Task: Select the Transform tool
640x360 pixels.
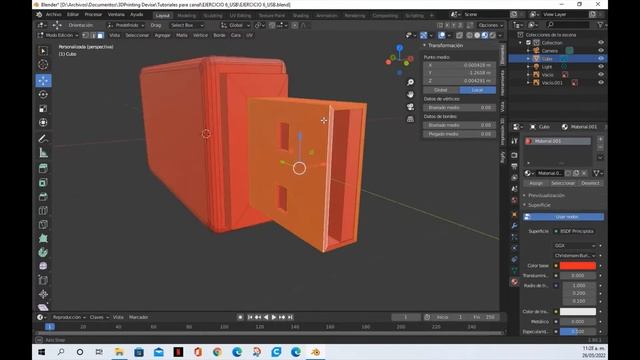Action: pyautogui.click(x=43, y=122)
